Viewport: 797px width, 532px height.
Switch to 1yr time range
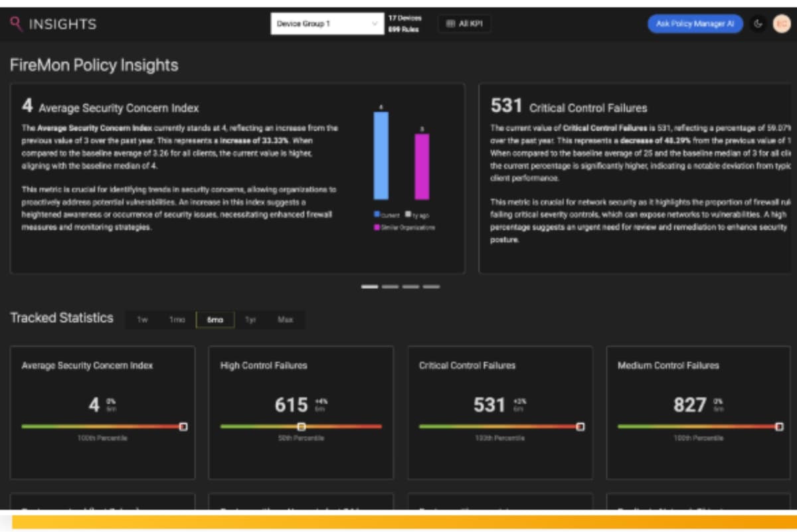pyautogui.click(x=250, y=319)
